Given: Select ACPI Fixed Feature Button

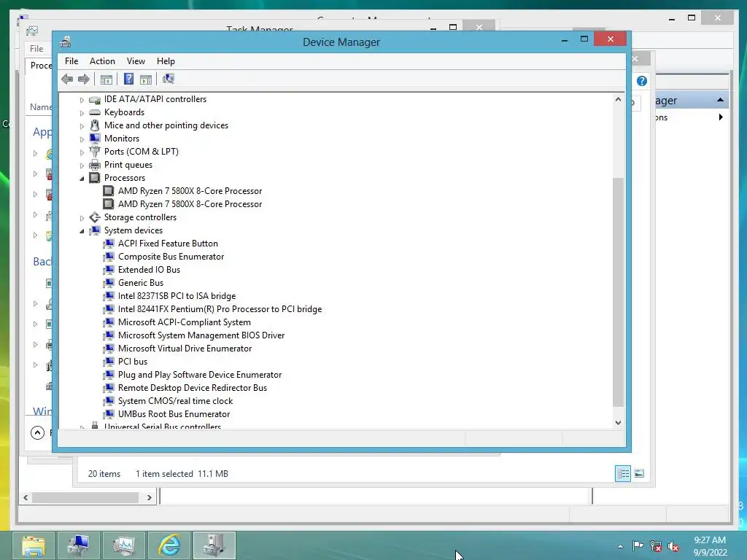Looking at the screenshot, I should pyautogui.click(x=168, y=244).
